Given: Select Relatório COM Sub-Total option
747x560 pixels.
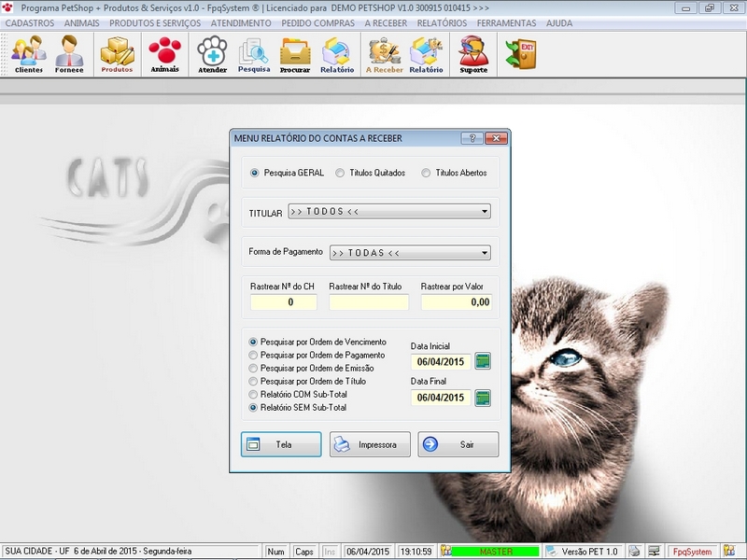Looking at the screenshot, I should [298, 394].
